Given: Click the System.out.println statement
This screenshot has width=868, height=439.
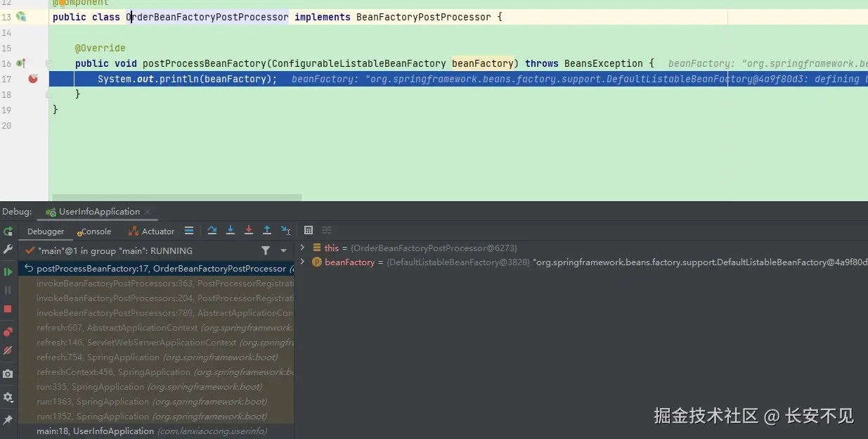Looking at the screenshot, I should point(188,79).
